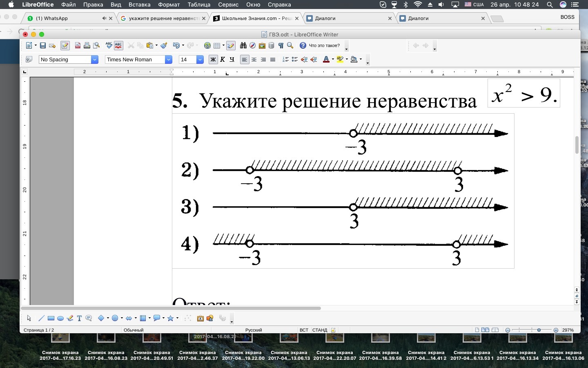
Task: Click the zoom in plus button
Action: 556,330
